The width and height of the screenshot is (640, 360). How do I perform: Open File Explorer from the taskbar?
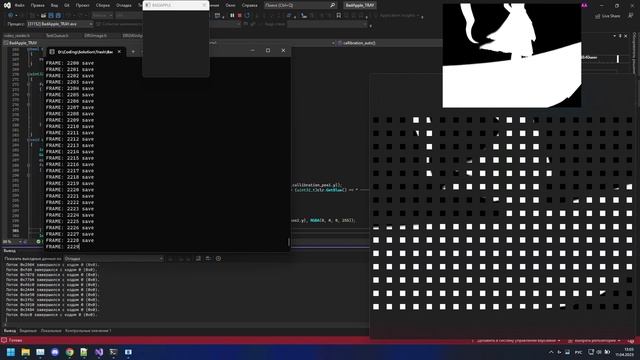pos(25,352)
